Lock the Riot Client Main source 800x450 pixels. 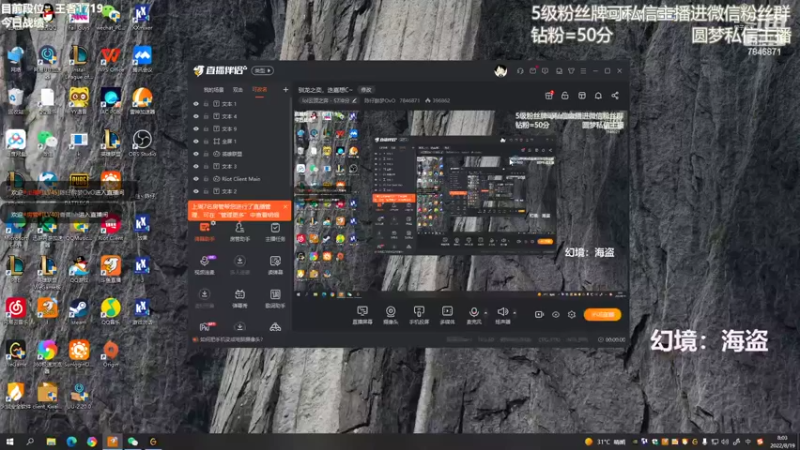pos(206,179)
